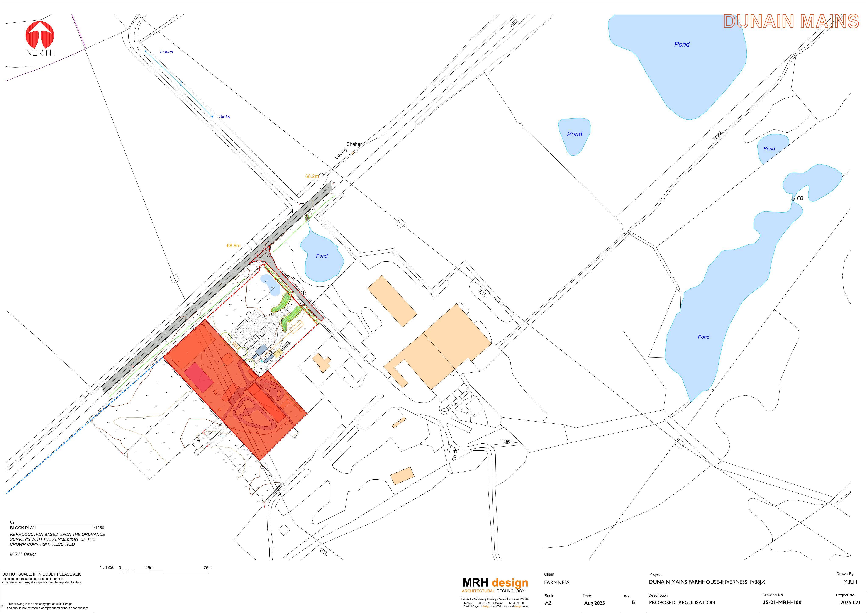Click the 68.2m spot height
868x613 pixels.
[312, 176]
